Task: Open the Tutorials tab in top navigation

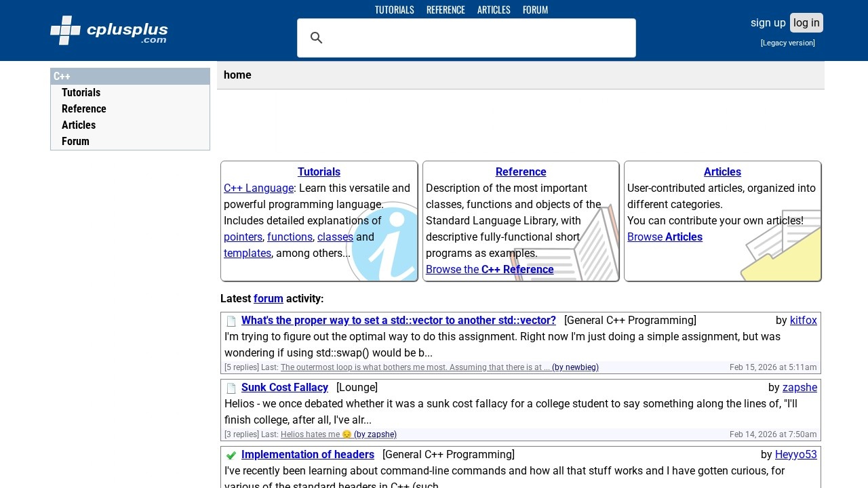Action: coord(394,9)
